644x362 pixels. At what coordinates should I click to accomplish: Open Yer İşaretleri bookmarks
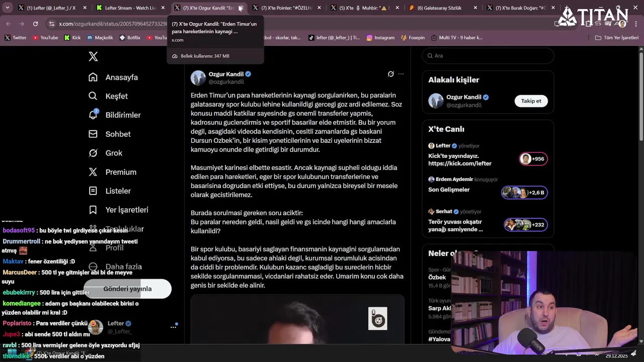118,210
